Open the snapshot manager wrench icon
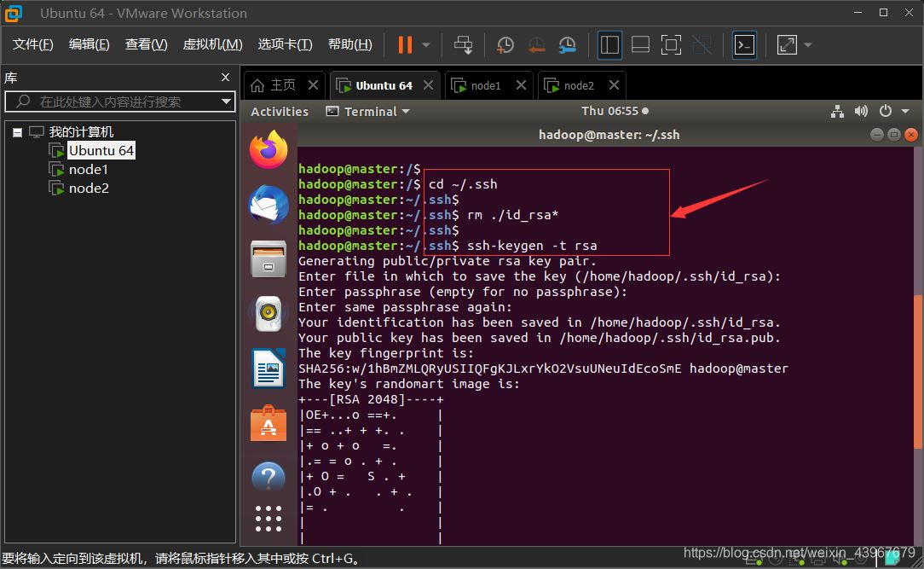Image resolution: width=924 pixels, height=569 pixels. click(x=567, y=45)
